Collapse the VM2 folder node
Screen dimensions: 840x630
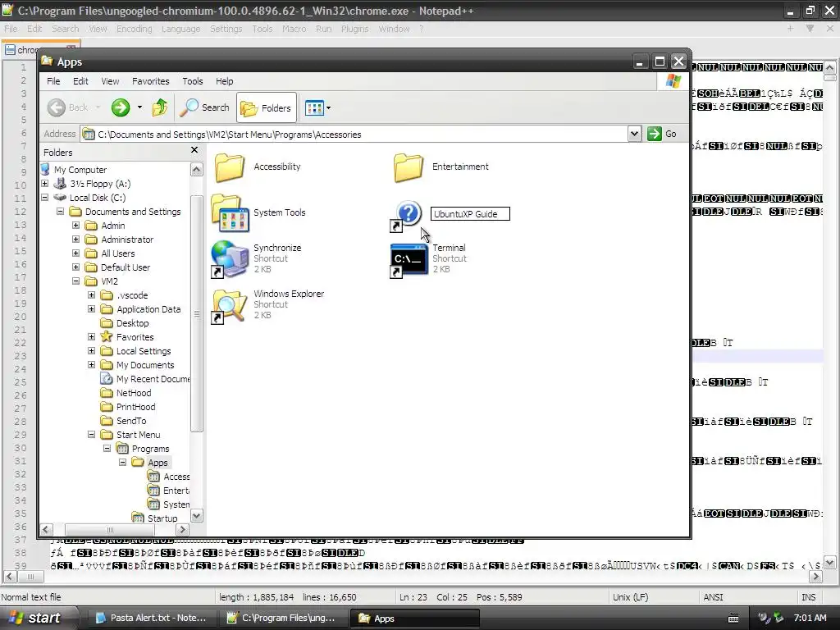76,281
